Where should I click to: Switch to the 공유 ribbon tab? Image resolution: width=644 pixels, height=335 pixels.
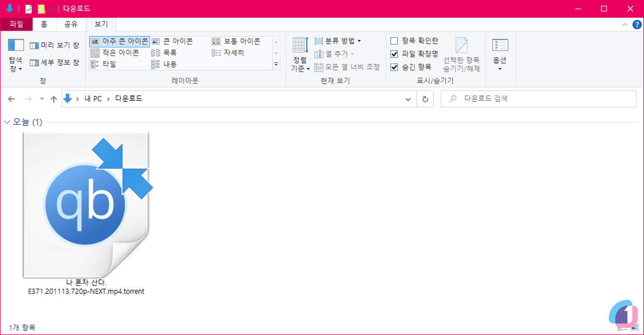click(x=71, y=24)
